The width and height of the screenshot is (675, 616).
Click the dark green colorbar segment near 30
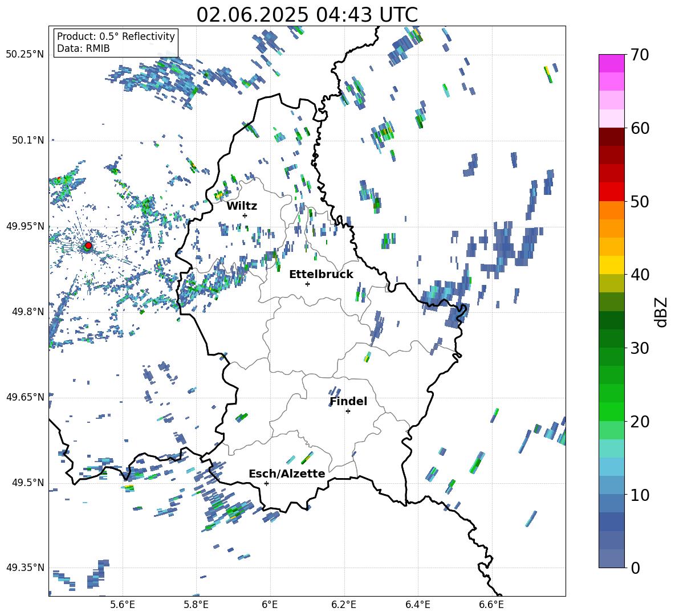point(611,338)
